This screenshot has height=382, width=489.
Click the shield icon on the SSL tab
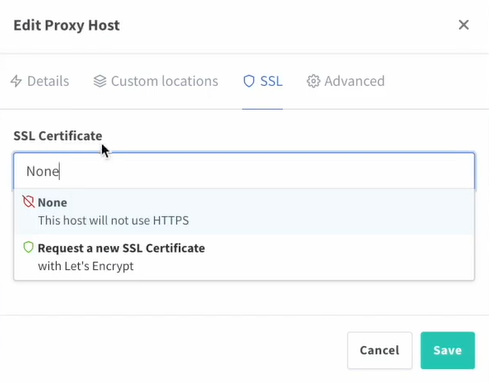point(249,81)
